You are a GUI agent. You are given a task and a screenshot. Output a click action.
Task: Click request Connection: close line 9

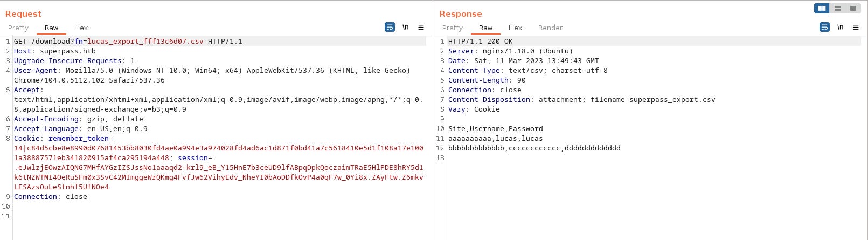pos(51,197)
